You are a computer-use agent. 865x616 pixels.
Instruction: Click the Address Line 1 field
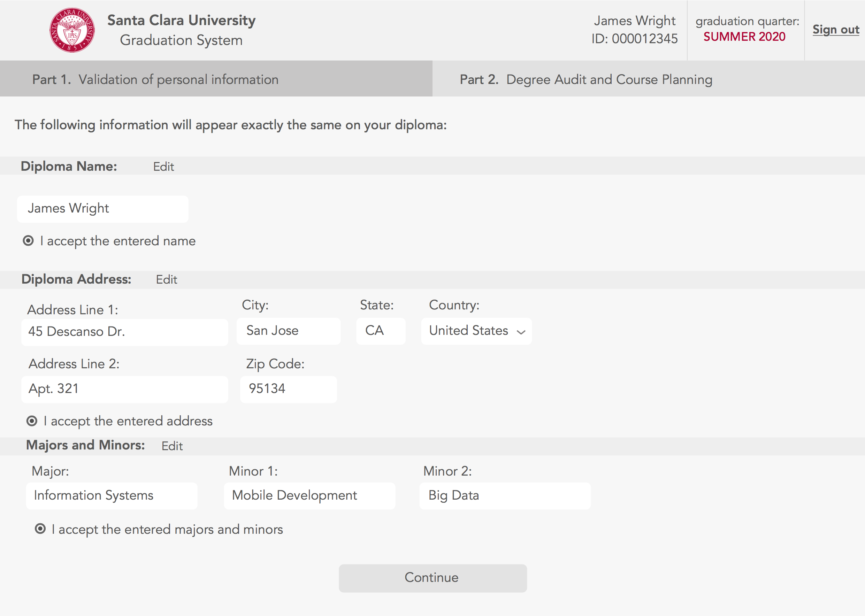point(124,331)
